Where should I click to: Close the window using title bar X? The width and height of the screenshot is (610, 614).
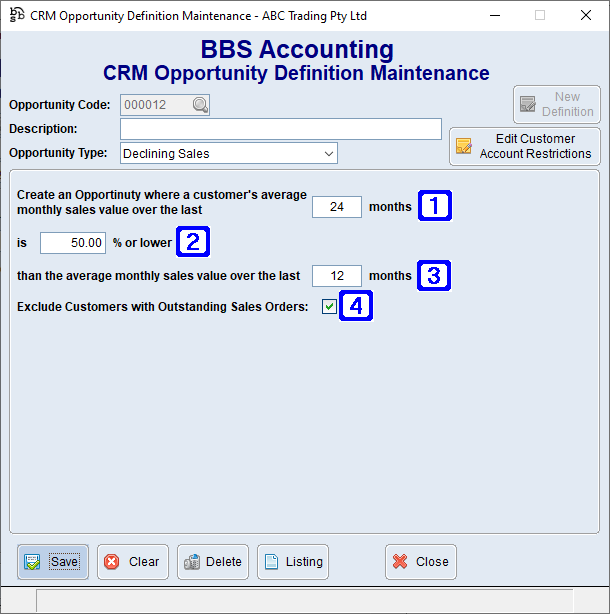tap(586, 15)
